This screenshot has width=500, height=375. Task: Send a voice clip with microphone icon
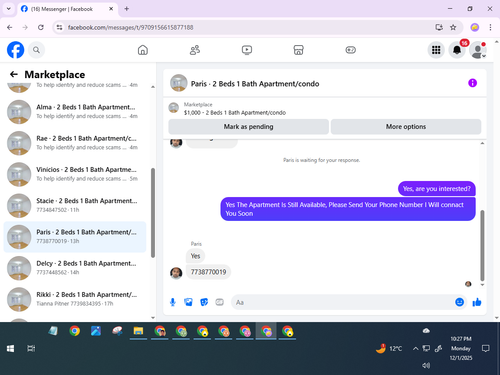click(173, 302)
